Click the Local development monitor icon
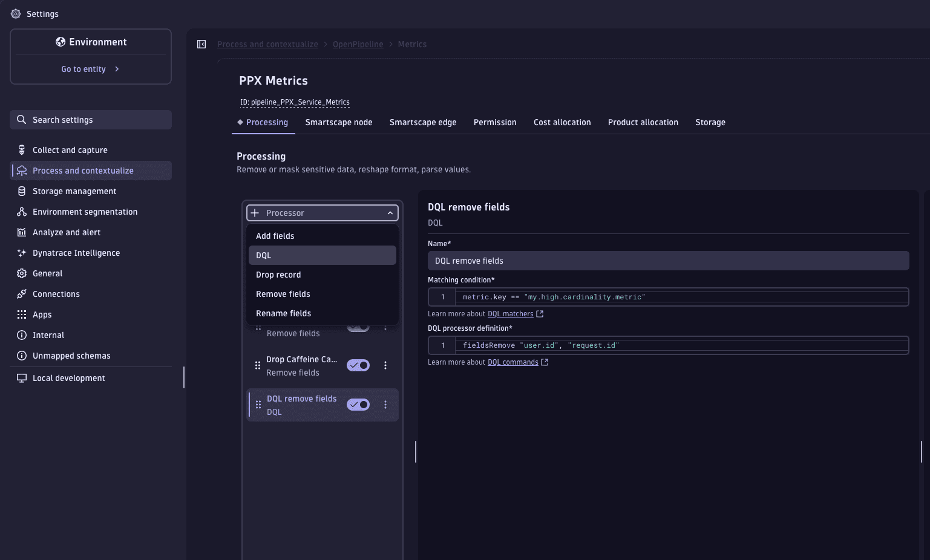The image size is (930, 560). coord(21,377)
